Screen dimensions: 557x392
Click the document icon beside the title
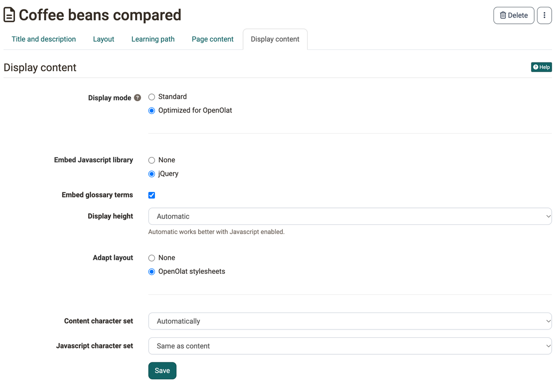click(9, 15)
